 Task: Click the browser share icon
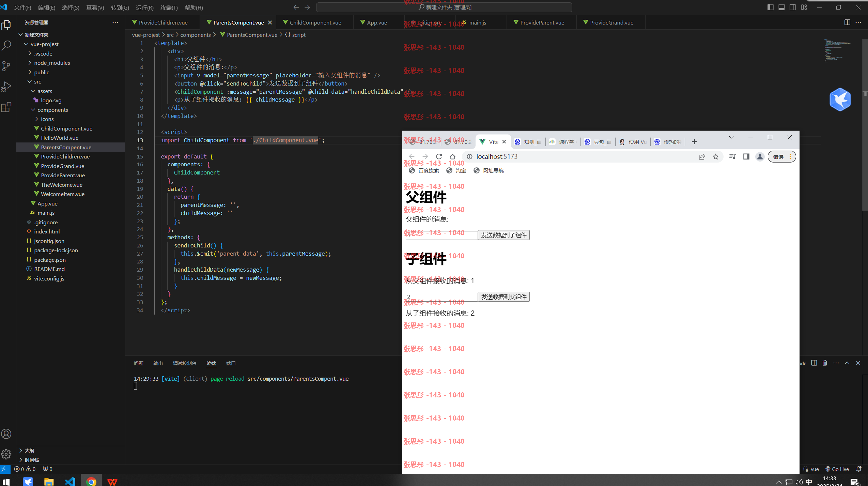point(702,156)
